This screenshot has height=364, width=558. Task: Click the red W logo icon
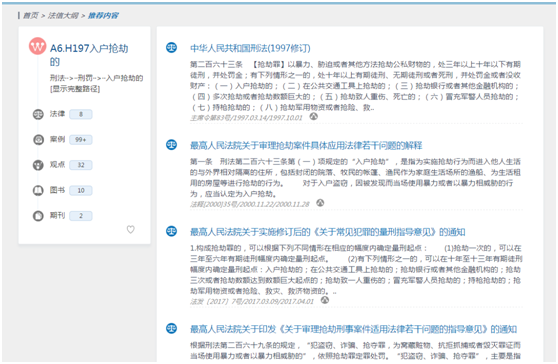click(37, 46)
